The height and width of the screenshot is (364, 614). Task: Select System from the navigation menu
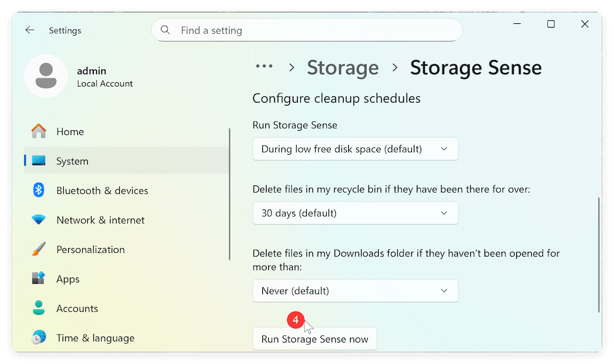tap(72, 161)
